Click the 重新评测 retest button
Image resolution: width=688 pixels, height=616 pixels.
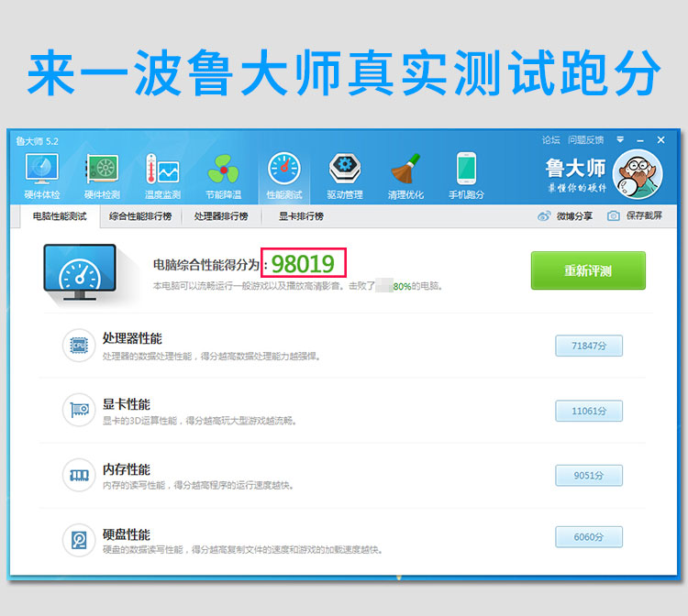588,270
